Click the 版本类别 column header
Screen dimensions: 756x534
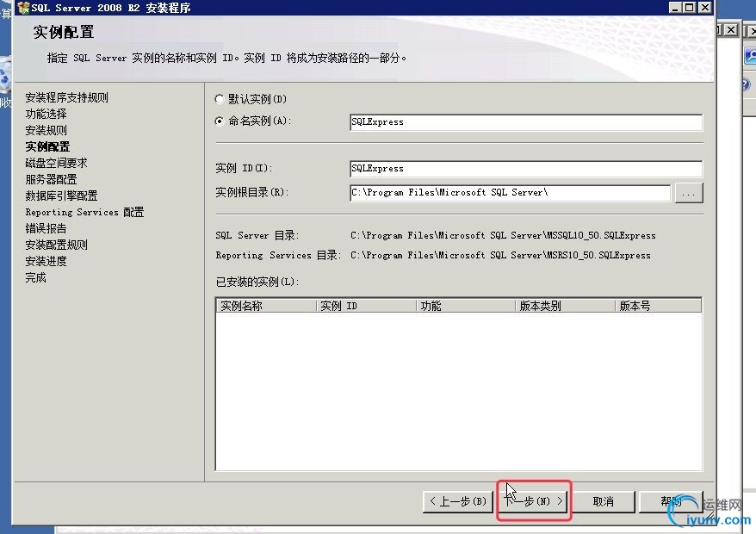566,306
